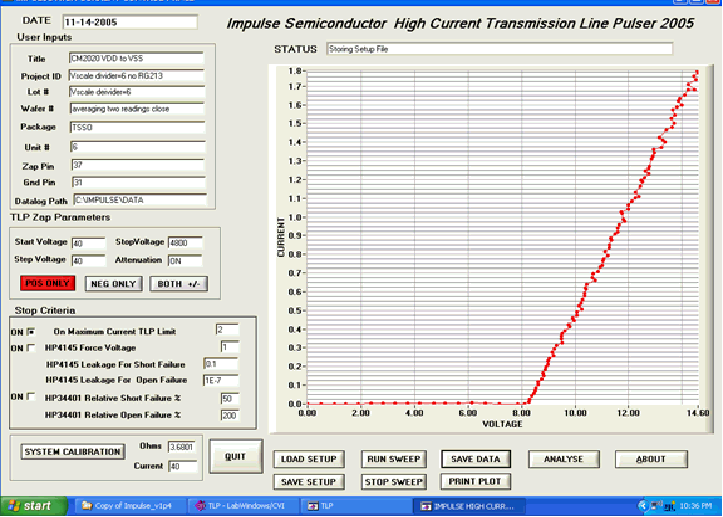Start SYSTEM CALIBRATION
Viewport: 723px width, 517px height.
(71, 451)
